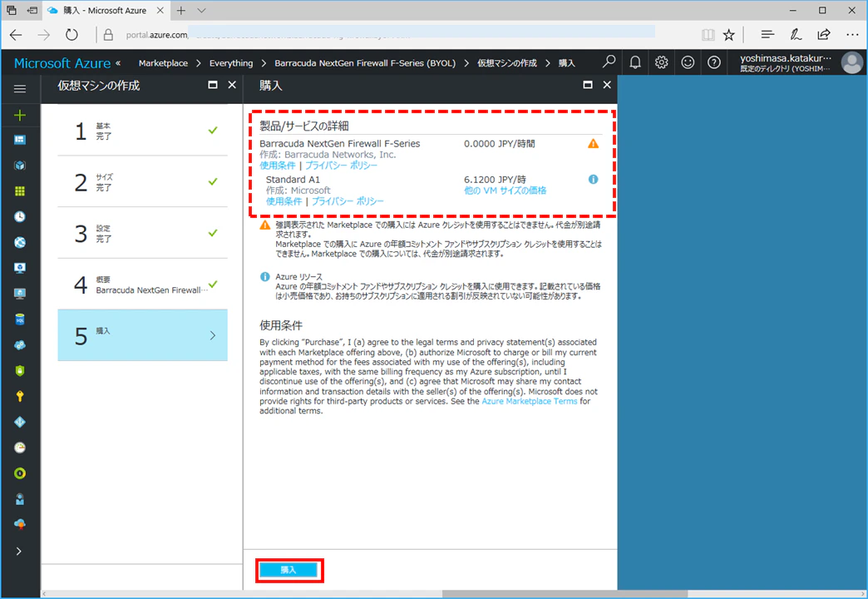The width and height of the screenshot is (868, 599).
Task: Open the cube resource icon in sidebar
Action: pos(20,165)
